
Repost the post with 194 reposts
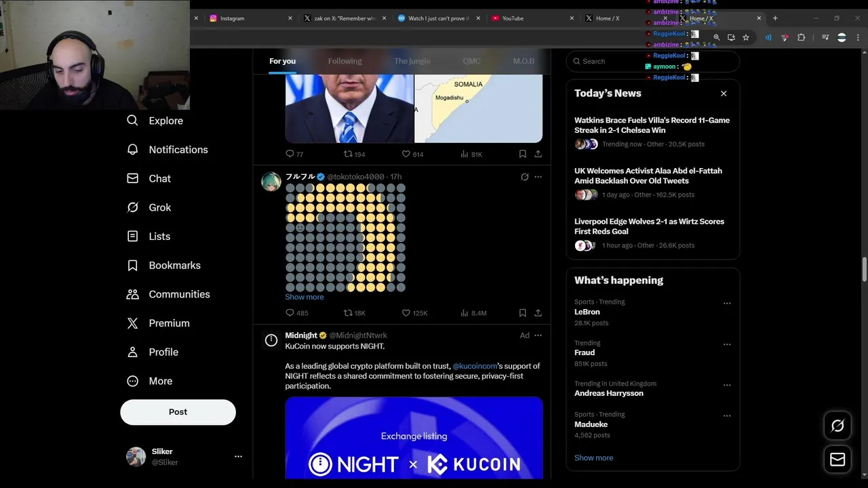(354, 155)
